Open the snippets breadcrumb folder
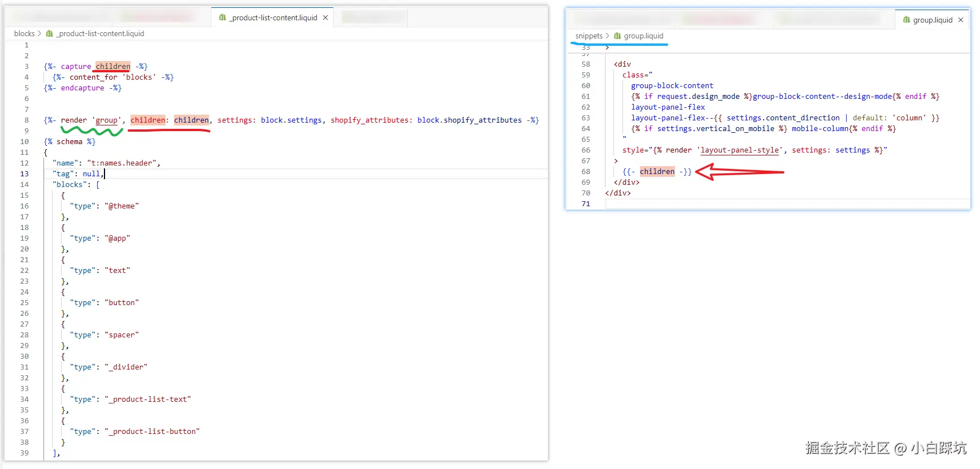980x469 pixels. (x=589, y=36)
